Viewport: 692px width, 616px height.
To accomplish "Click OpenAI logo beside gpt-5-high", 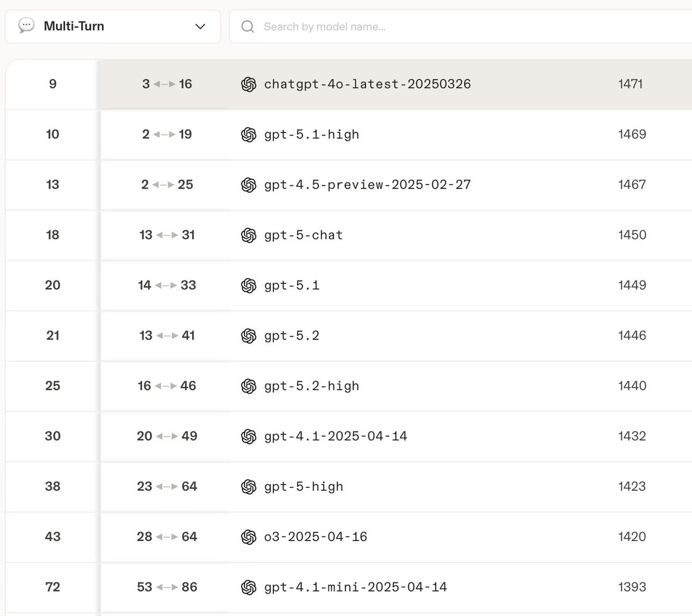I will [x=249, y=486].
